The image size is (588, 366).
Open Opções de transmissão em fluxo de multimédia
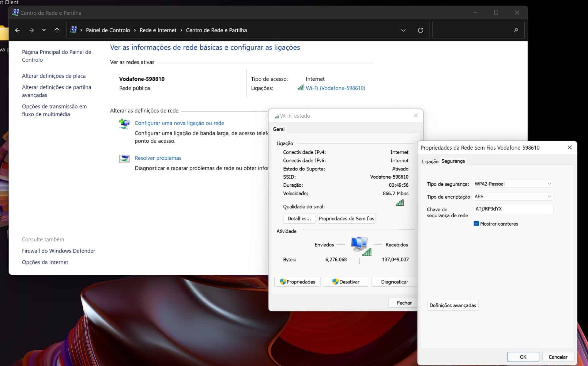pyautogui.click(x=54, y=110)
